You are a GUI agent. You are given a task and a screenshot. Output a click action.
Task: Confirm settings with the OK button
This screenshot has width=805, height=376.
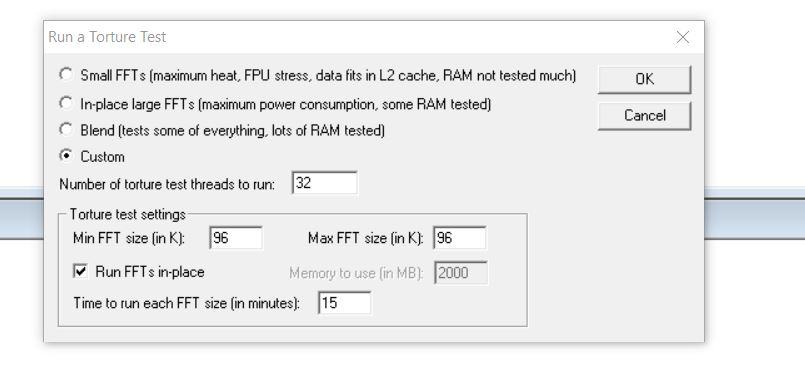tap(644, 79)
